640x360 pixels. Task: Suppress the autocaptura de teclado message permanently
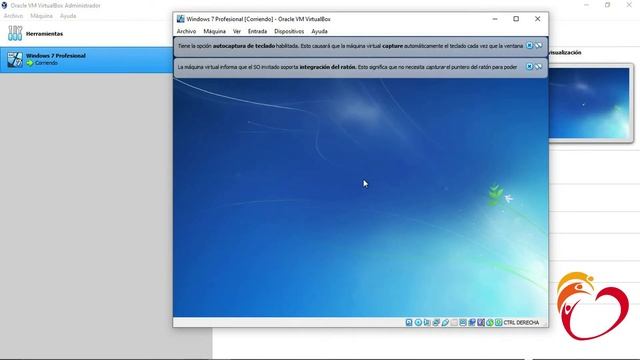[538, 46]
